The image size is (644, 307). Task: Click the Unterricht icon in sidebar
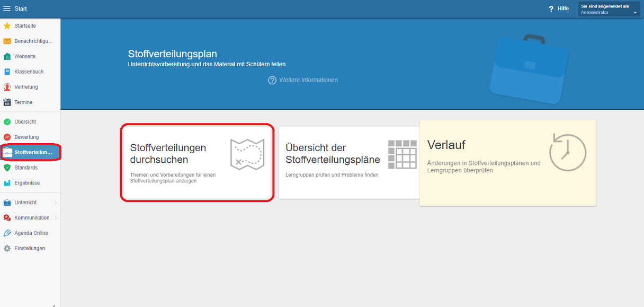[7, 203]
